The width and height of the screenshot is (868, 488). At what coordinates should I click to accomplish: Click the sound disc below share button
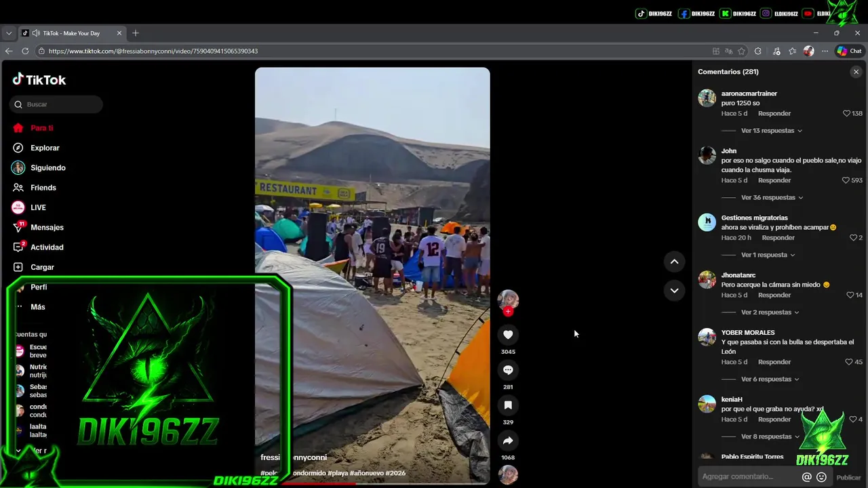508,475
